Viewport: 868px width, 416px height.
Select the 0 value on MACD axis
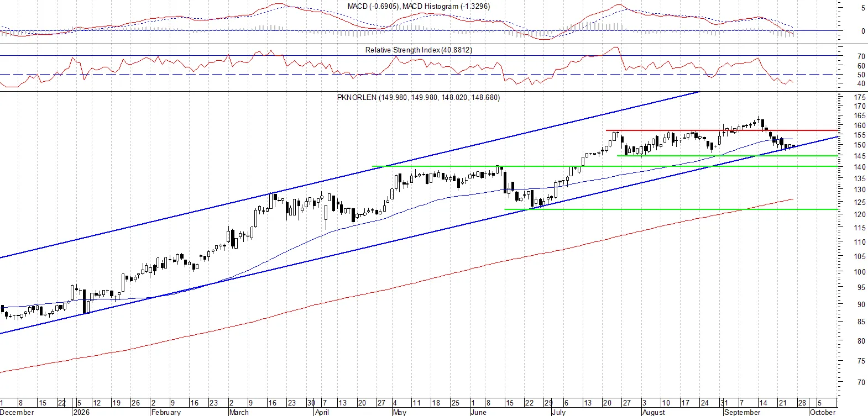click(x=863, y=31)
